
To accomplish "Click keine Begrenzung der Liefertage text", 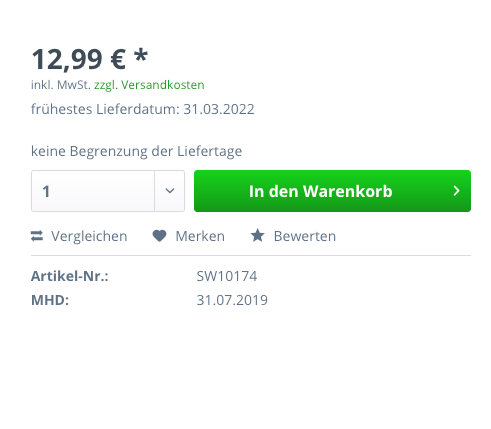I will click(x=136, y=151).
